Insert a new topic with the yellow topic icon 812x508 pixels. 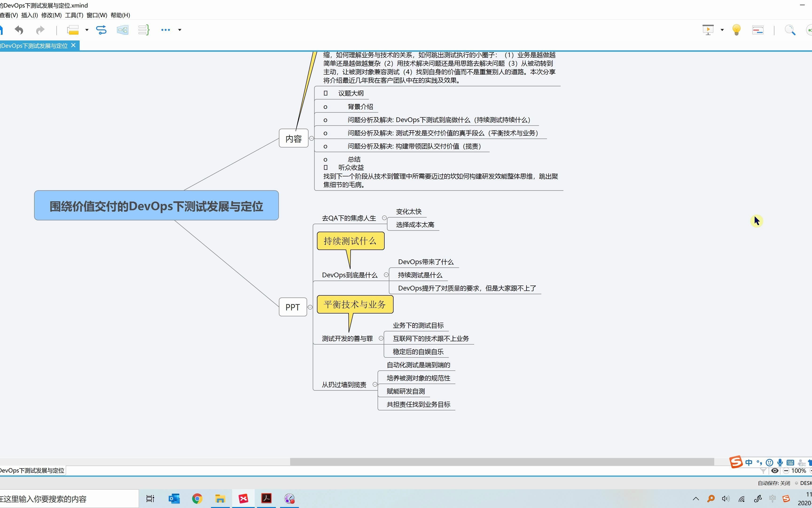[73, 30]
